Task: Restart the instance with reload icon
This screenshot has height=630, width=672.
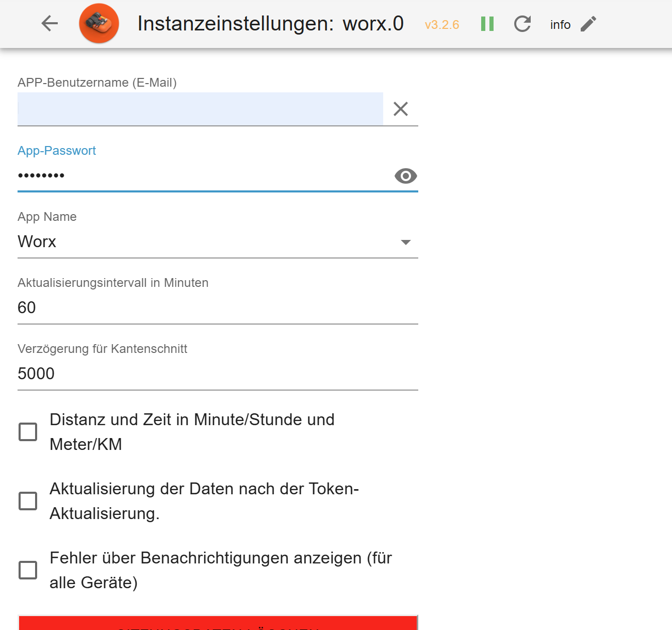Action: tap(522, 24)
